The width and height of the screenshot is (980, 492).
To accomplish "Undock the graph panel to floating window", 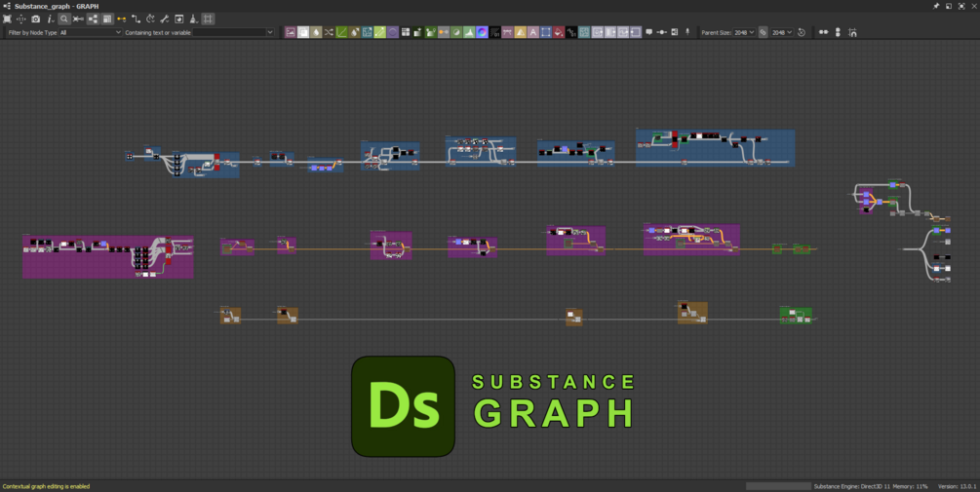I will point(948,6).
